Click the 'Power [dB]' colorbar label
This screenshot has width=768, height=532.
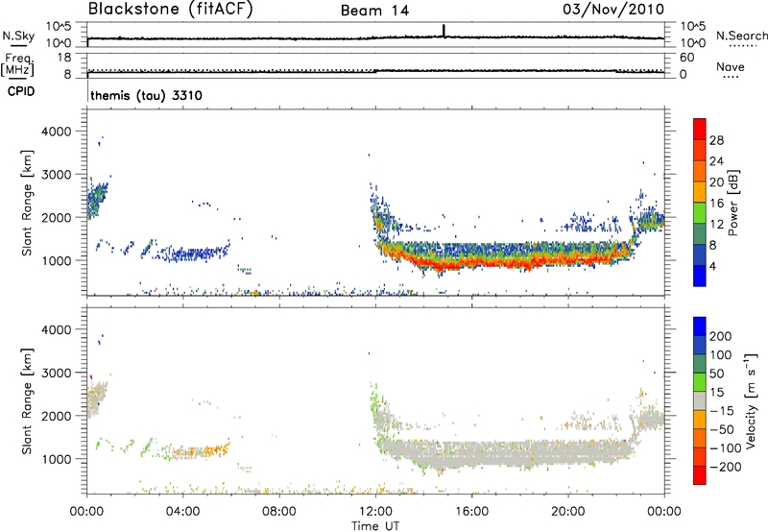click(x=732, y=203)
